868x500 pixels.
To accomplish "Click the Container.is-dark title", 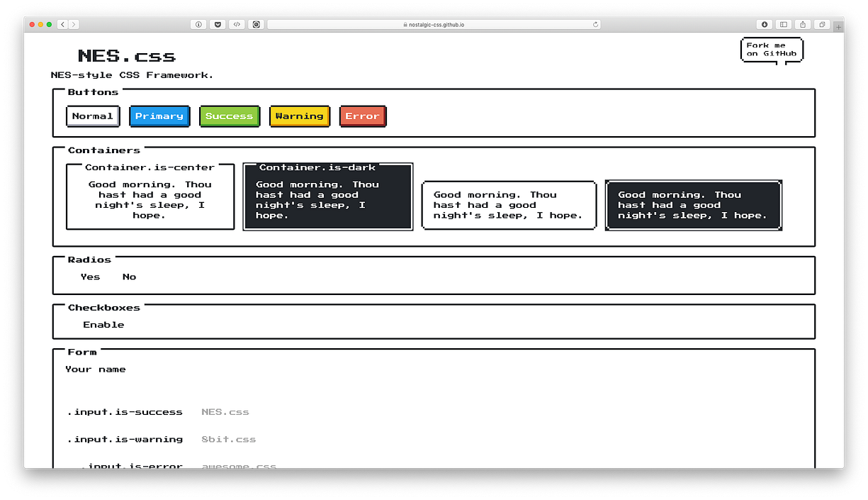I will pyautogui.click(x=317, y=167).
